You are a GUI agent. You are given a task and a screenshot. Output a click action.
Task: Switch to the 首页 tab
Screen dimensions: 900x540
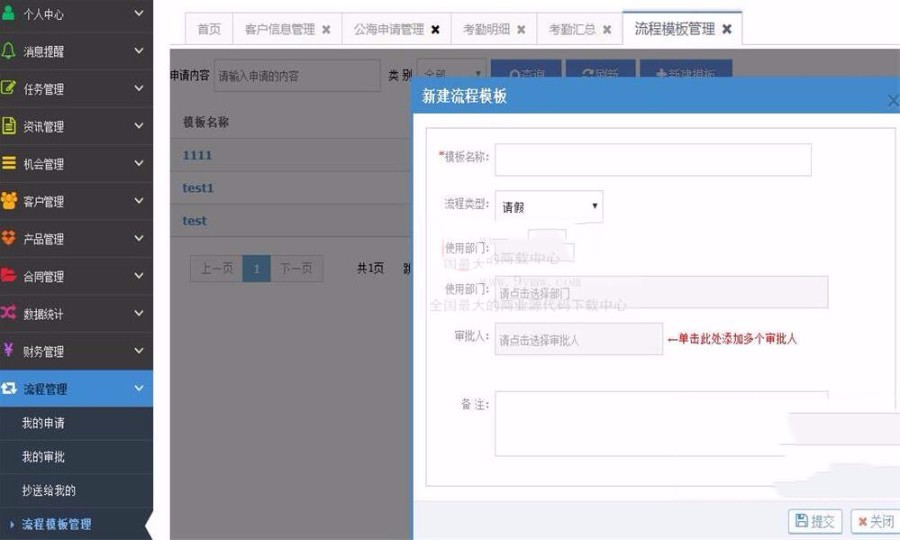point(209,30)
